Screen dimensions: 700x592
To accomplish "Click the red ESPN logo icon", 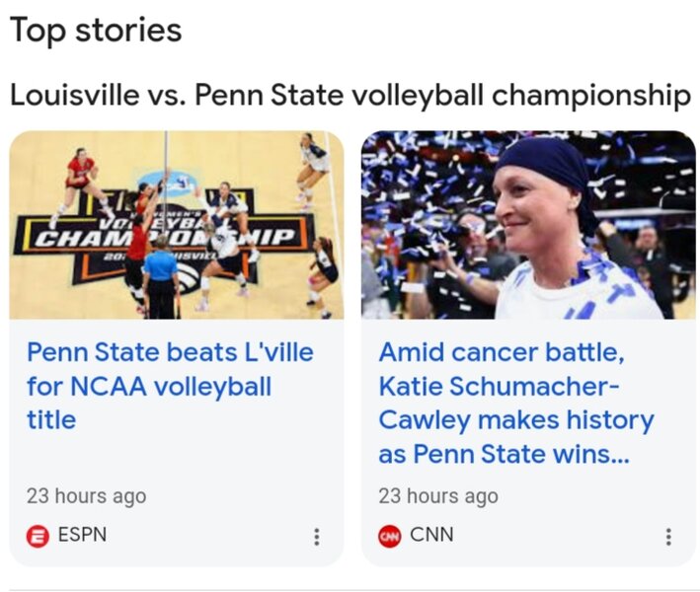I will pyautogui.click(x=38, y=536).
